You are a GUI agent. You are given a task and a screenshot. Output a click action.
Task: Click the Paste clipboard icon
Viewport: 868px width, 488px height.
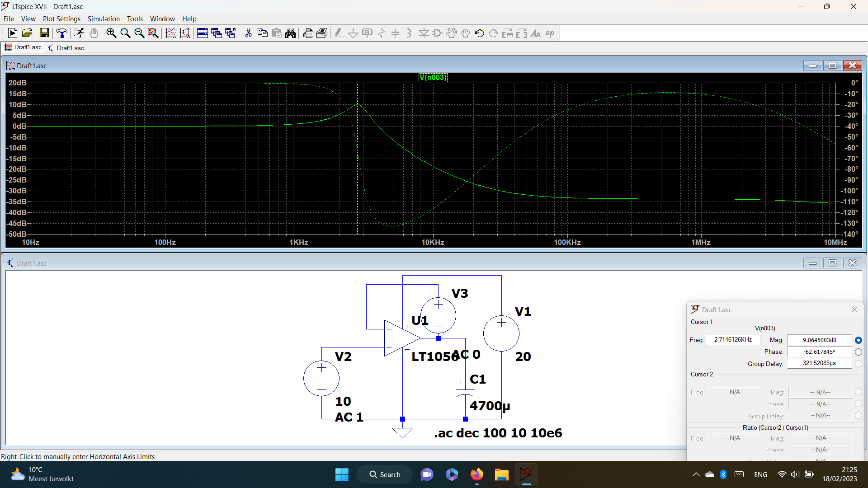[276, 33]
